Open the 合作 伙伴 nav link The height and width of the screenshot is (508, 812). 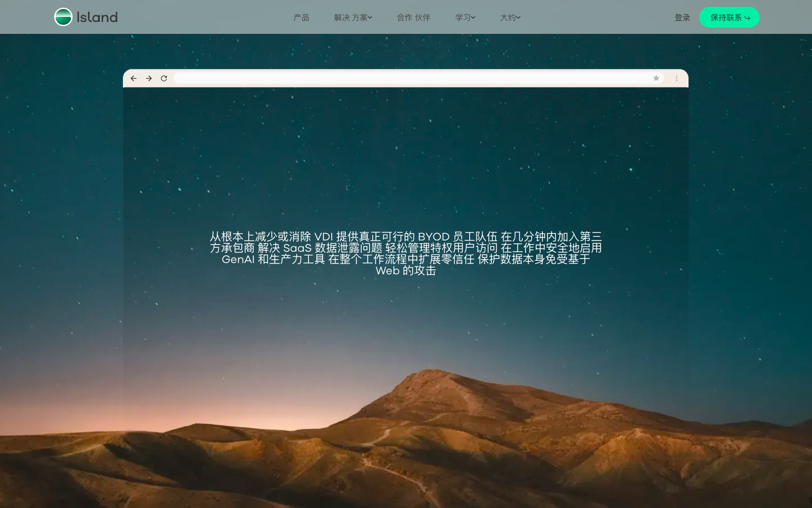pos(413,17)
